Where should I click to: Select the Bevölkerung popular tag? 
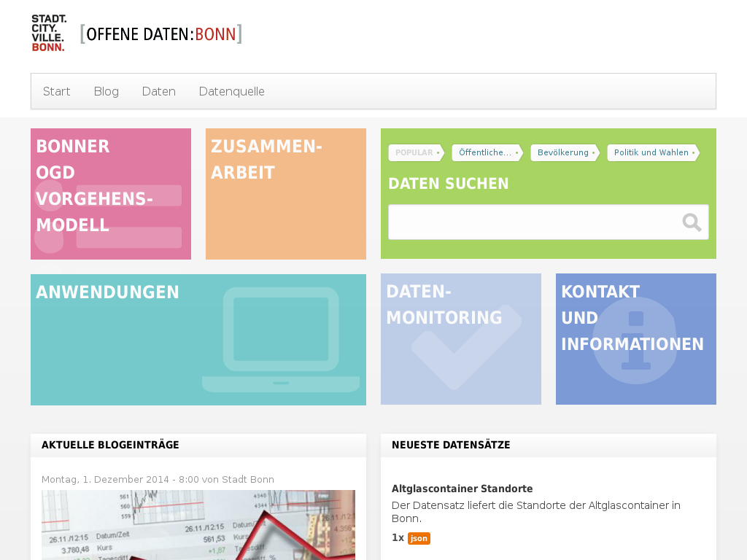coord(565,153)
